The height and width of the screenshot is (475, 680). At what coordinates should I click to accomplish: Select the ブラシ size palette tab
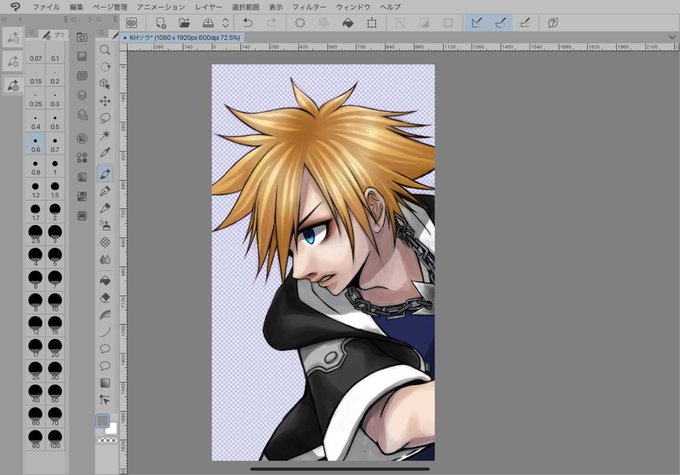pos(53,35)
